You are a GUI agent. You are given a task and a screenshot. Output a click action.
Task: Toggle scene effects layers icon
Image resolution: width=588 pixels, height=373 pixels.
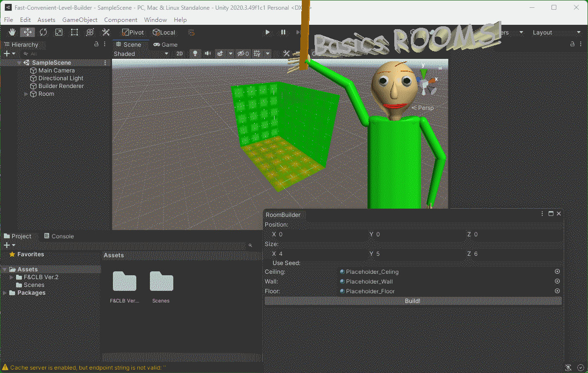(220, 53)
